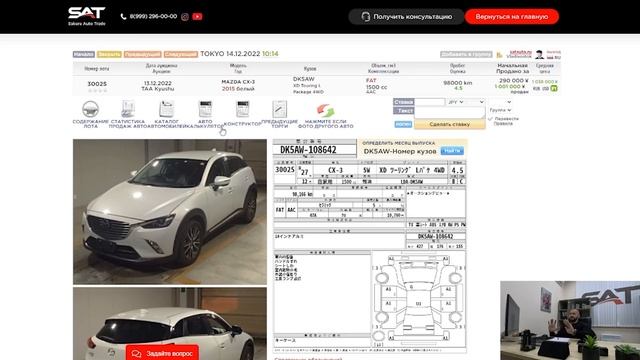Open the JPY currency dropdown
The image size is (640, 360).
point(456,102)
